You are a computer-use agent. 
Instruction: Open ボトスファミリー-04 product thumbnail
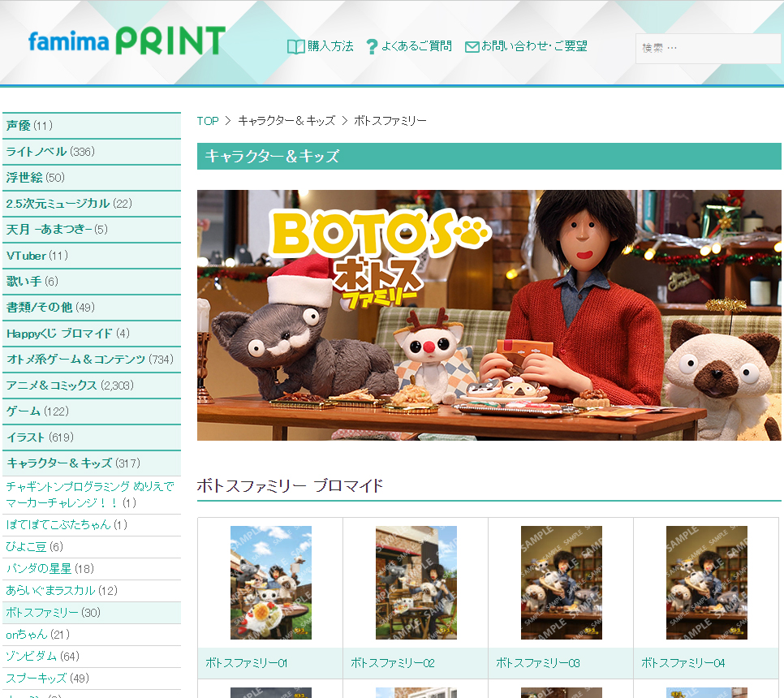[x=707, y=583]
